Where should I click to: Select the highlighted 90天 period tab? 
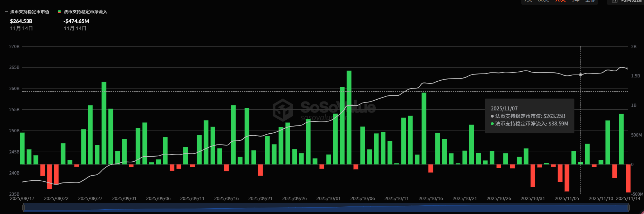(560, 1)
